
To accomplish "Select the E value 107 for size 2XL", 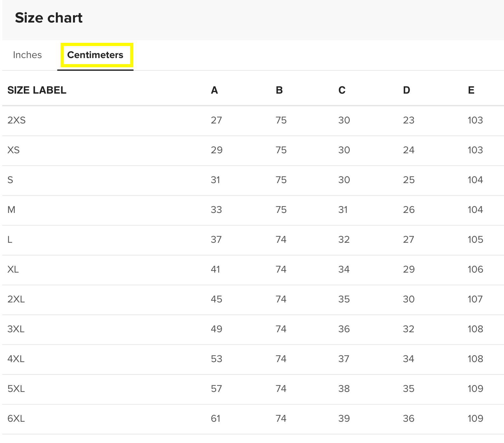I will click(475, 299).
